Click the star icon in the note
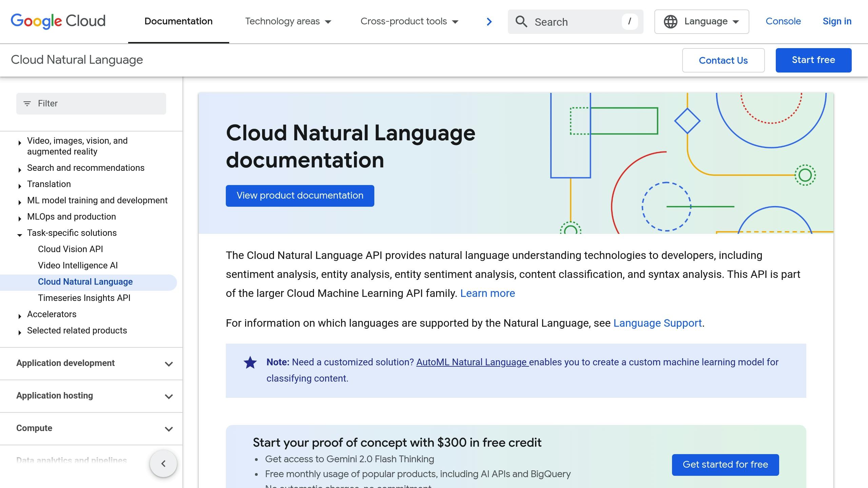Screen dimensions: 868x488 point(250,363)
